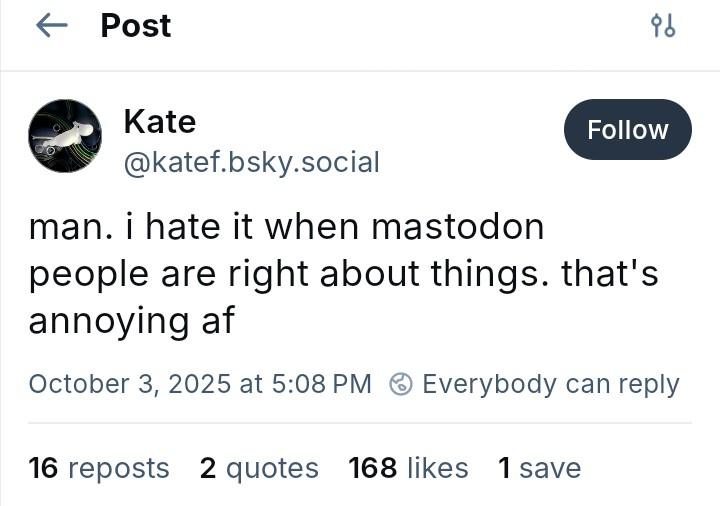This screenshot has height=506, width=720.
Task: Show the 2 quotes of this post
Action: tap(259, 468)
